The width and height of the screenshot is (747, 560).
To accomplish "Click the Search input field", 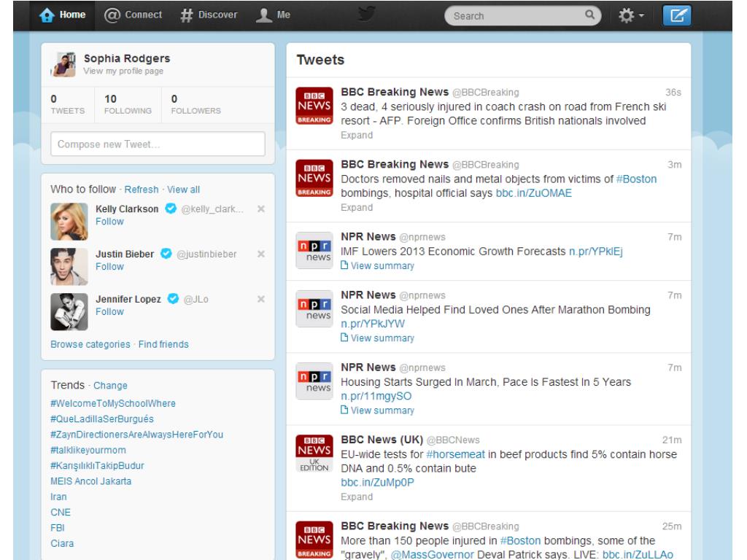I will click(522, 16).
